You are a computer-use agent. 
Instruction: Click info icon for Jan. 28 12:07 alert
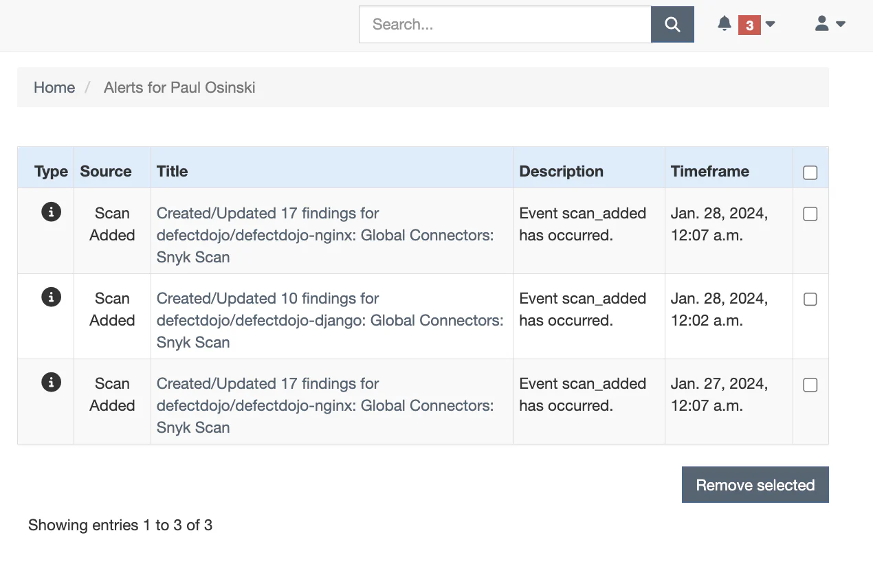51,212
